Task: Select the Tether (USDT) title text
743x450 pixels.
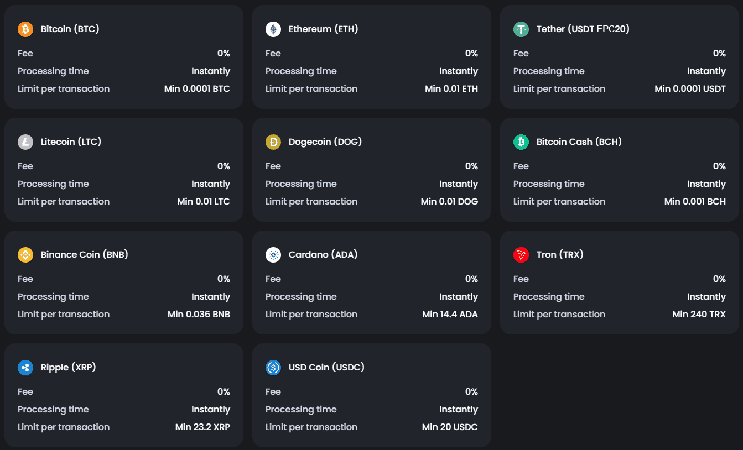Action: (x=583, y=29)
